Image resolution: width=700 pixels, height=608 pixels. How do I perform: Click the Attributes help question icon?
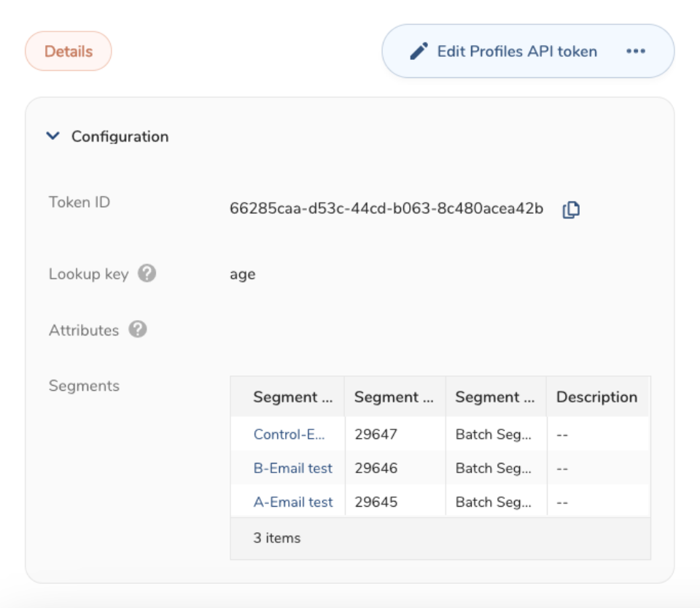point(138,330)
